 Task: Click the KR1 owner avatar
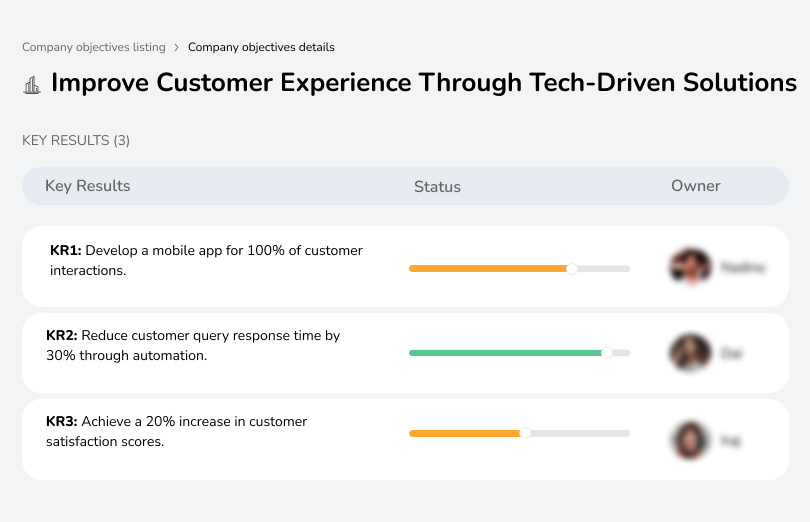[x=690, y=267]
